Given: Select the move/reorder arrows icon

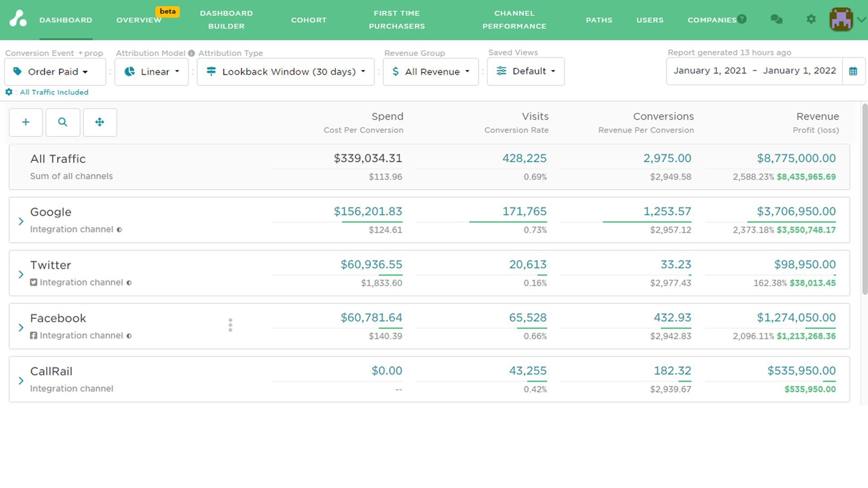Looking at the screenshot, I should pyautogui.click(x=100, y=122).
